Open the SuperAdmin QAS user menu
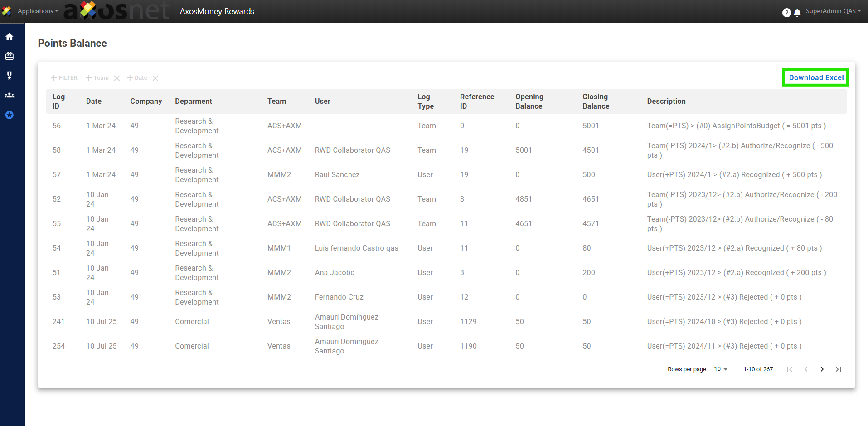868x426 pixels. tap(833, 11)
